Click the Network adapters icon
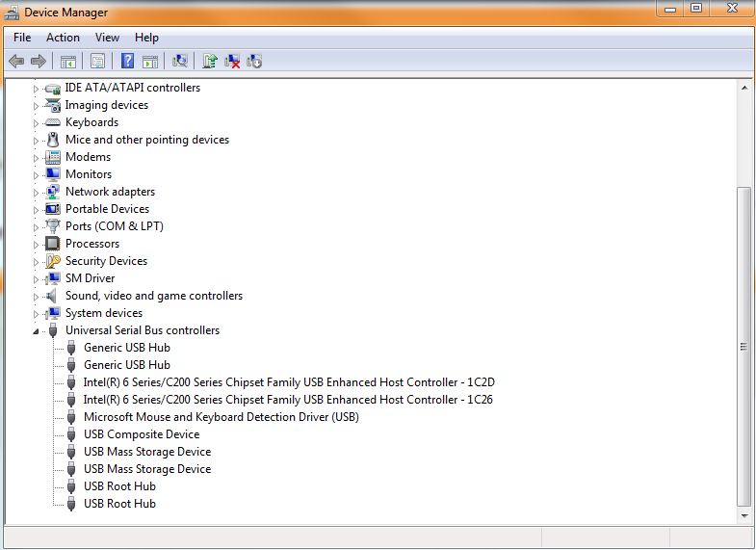The height and width of the screenshot is (550, 756). click(x=53, y=192)
